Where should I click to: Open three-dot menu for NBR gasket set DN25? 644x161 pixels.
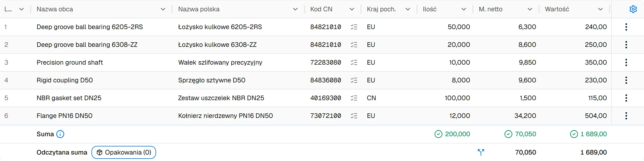[x=626, y=98]
